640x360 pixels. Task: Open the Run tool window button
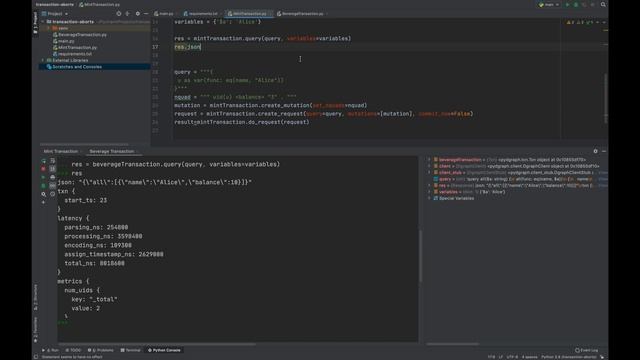(51, 350)
